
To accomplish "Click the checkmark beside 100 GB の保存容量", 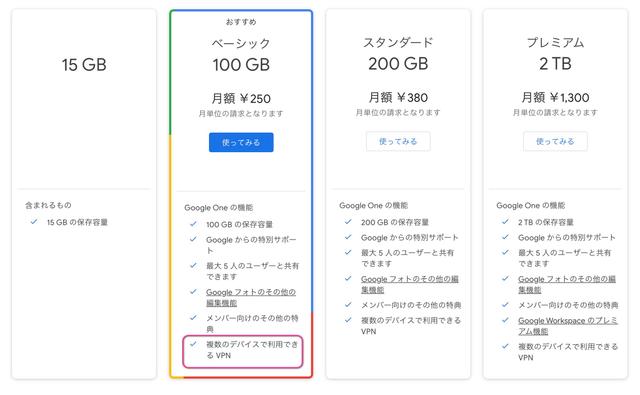I will click(193, 224).
